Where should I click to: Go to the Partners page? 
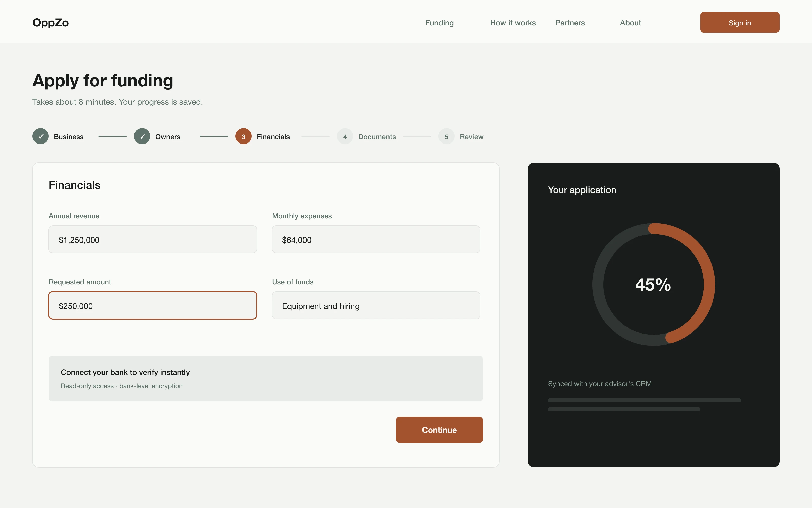pos(570,23)
